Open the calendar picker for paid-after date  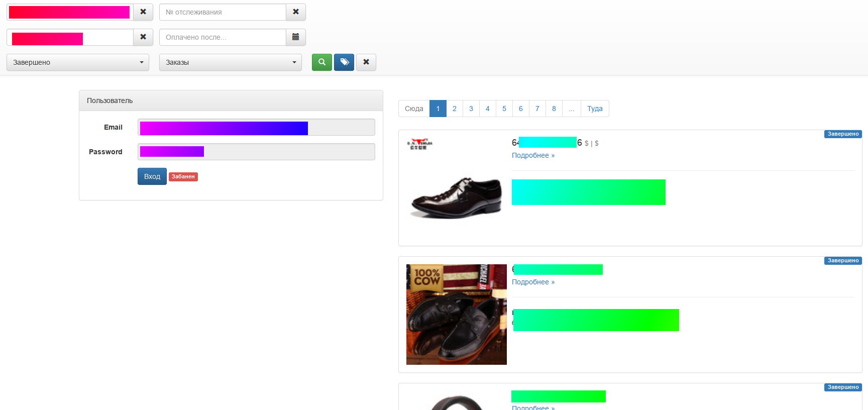coord(296,37)
